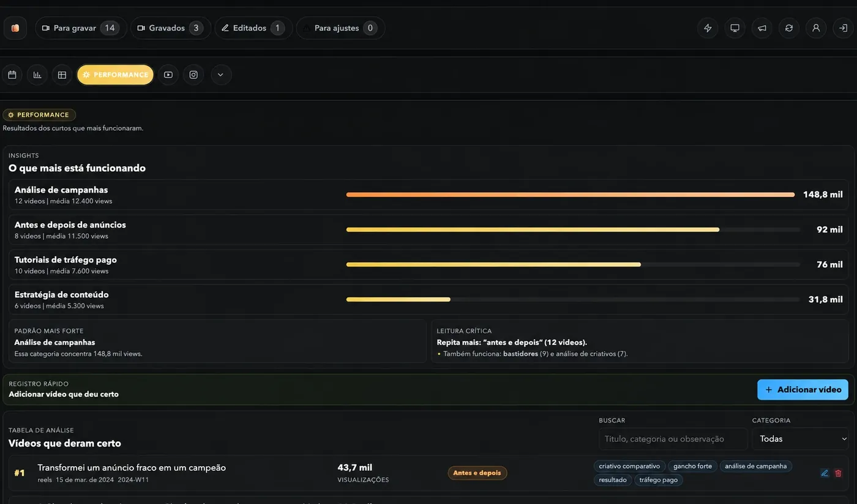Click the 148,8 mil value
Image resolution: width=857 pixels, height=504 pixels.
click(823, 195)
